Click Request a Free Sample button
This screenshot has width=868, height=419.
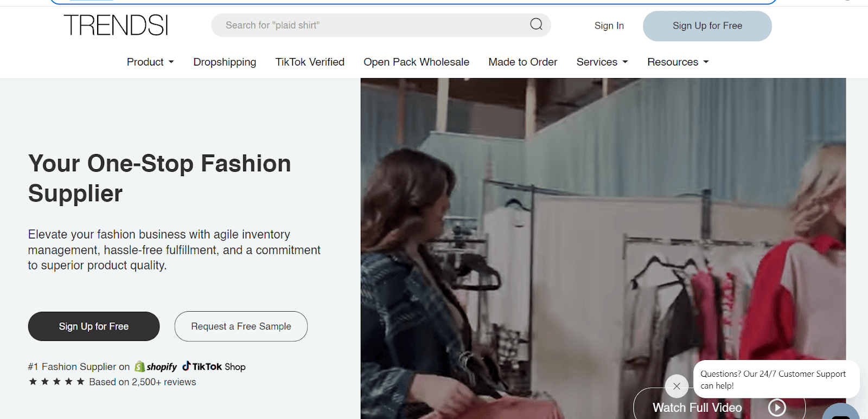pos(241,326)
